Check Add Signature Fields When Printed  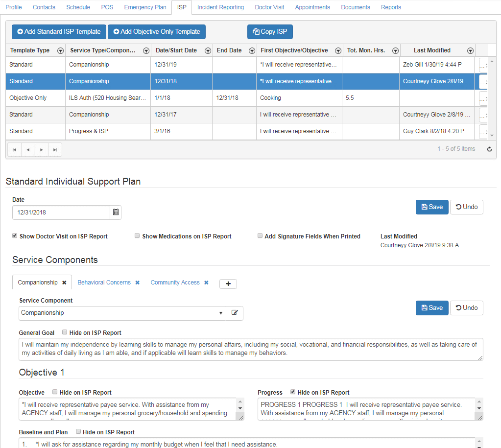260,236
